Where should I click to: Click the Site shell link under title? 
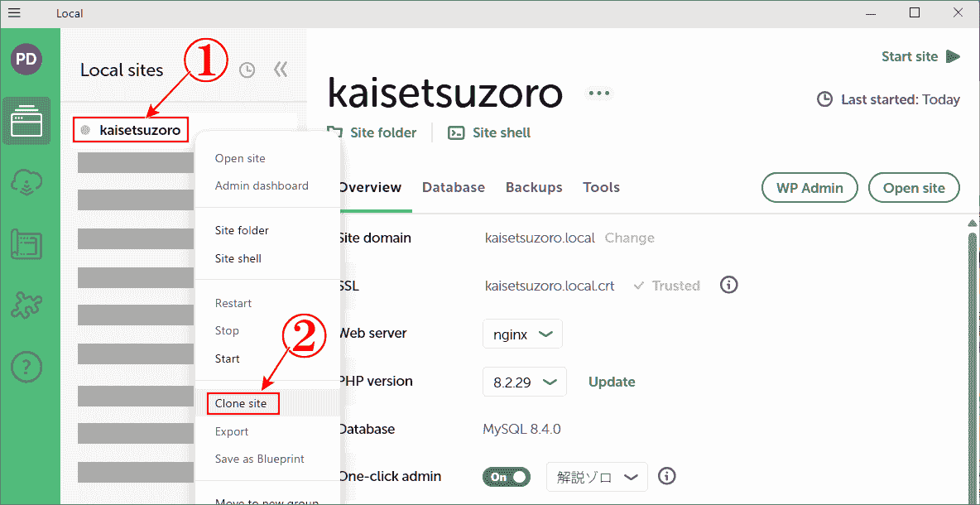[502, 132]
